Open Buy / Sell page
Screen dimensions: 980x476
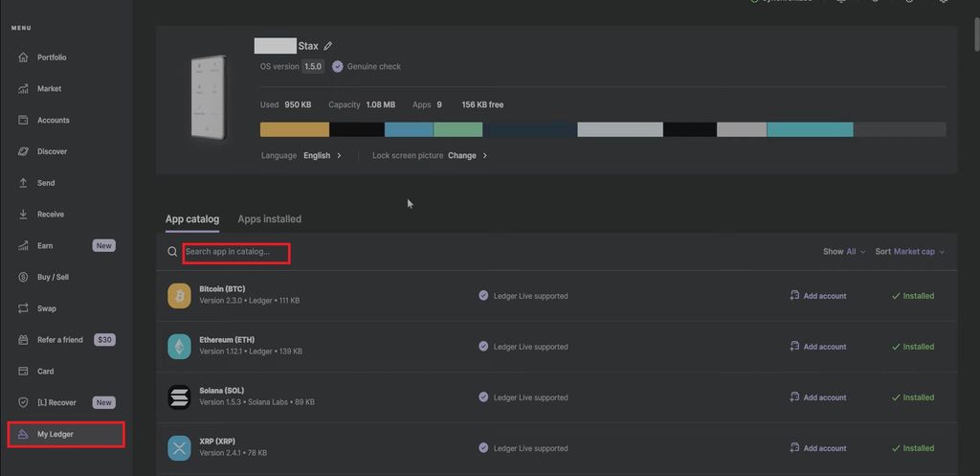[53, 277]
